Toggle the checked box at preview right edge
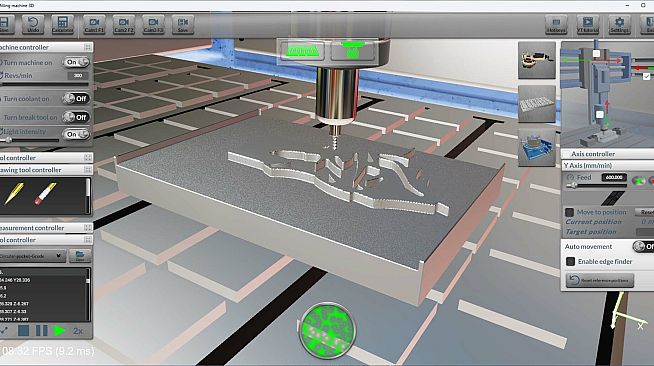The width and height of the screenshot is (654, 366). tap(646, 77)
